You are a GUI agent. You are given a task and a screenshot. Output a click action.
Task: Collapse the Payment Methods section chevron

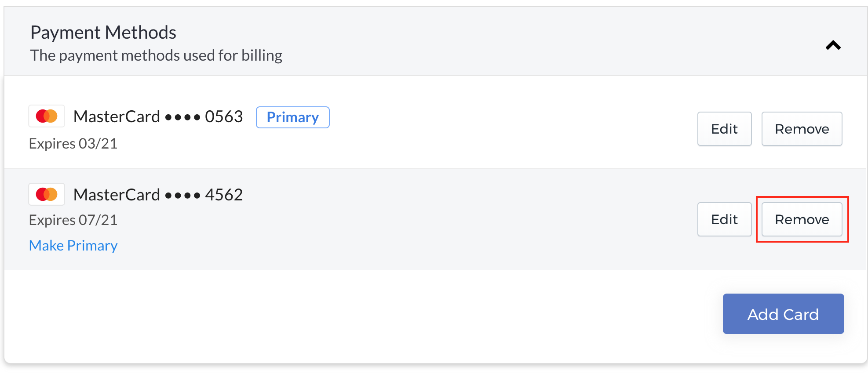(x=833, y=45)
